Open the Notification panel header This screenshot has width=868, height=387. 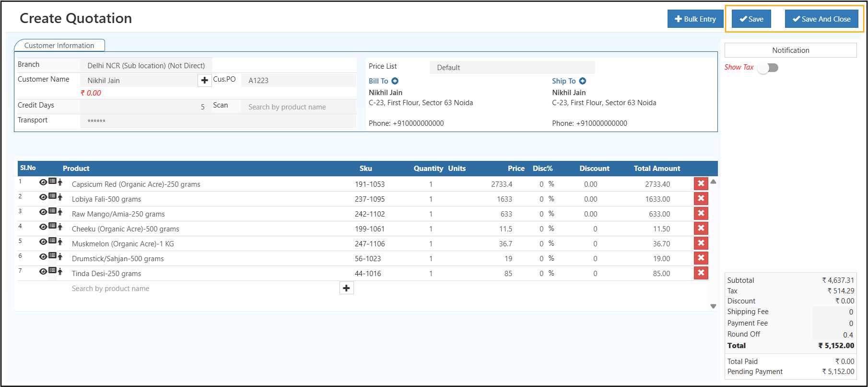pos(790,50)
